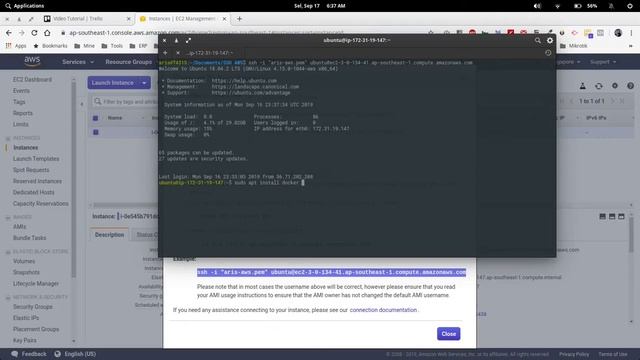
Task: Open Lifecycle Manager in the sidebar
Action: coord(36,283)
